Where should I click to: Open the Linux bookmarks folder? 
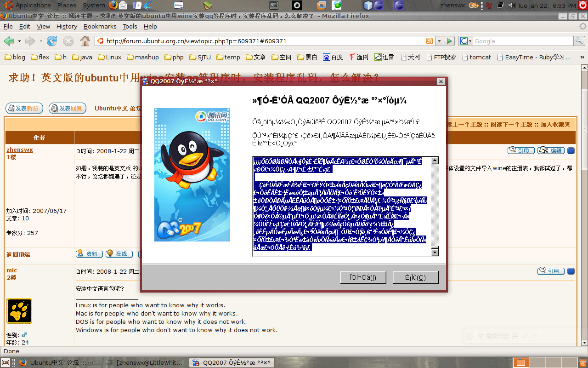click(x=109, y=57)
